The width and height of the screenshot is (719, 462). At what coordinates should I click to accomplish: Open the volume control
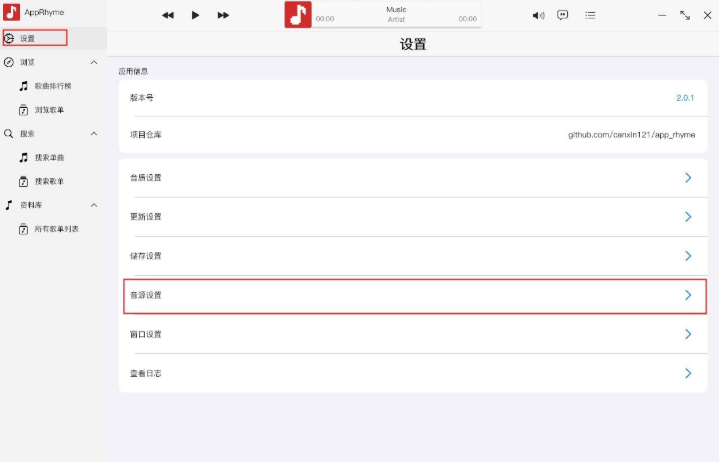click(x=538, y=16)
